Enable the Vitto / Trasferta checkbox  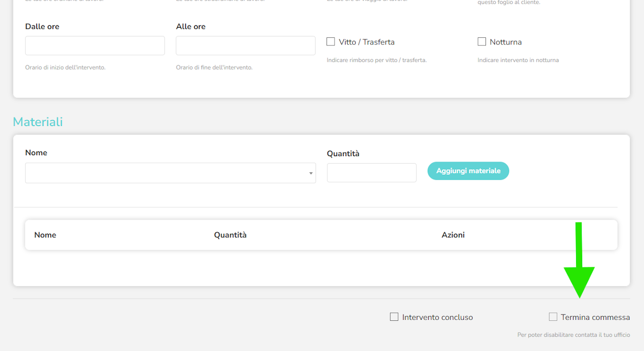pyautogui.click(x=331, y=42)
